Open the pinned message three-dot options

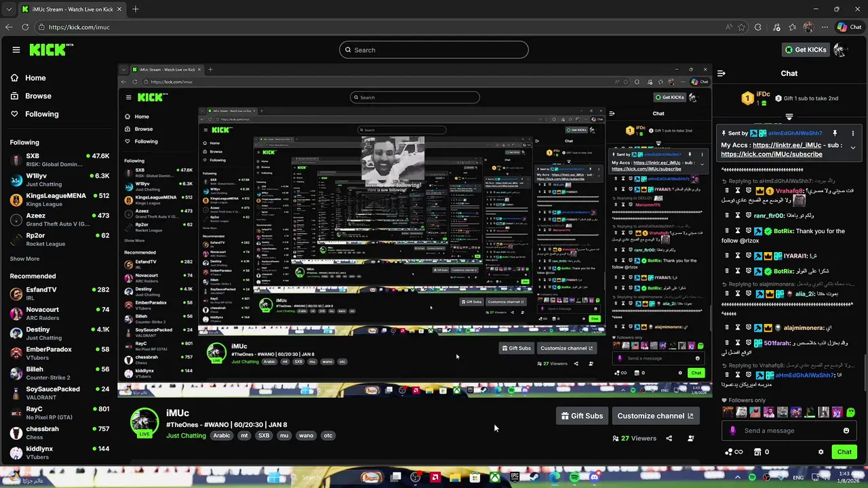[x=853, y=134]
